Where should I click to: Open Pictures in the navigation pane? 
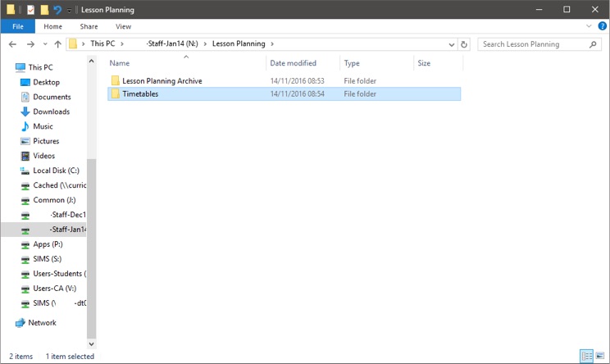[x=46, y=141]
